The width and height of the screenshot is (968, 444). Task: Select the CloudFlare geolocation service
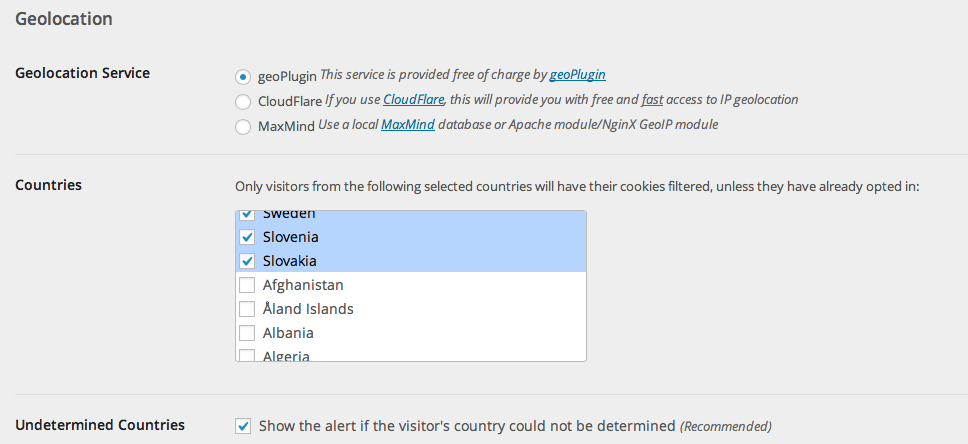[x=243, y=101]
